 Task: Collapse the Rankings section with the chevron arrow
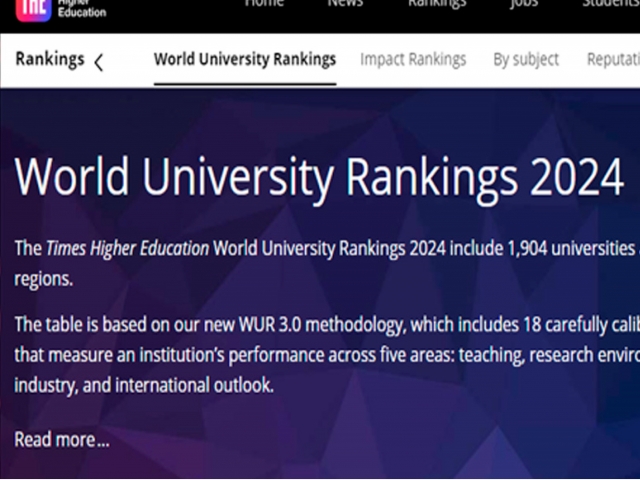click(x=98, y=62)
